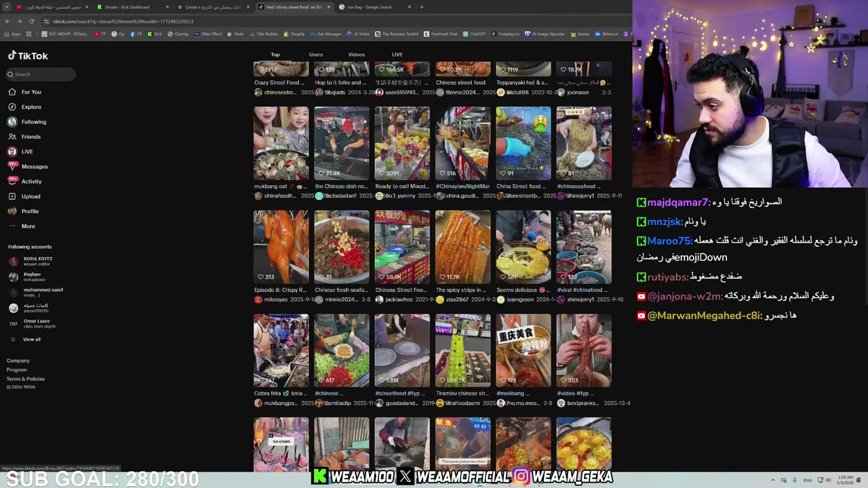Open the Kick bookmark

[x=155, y=34]
